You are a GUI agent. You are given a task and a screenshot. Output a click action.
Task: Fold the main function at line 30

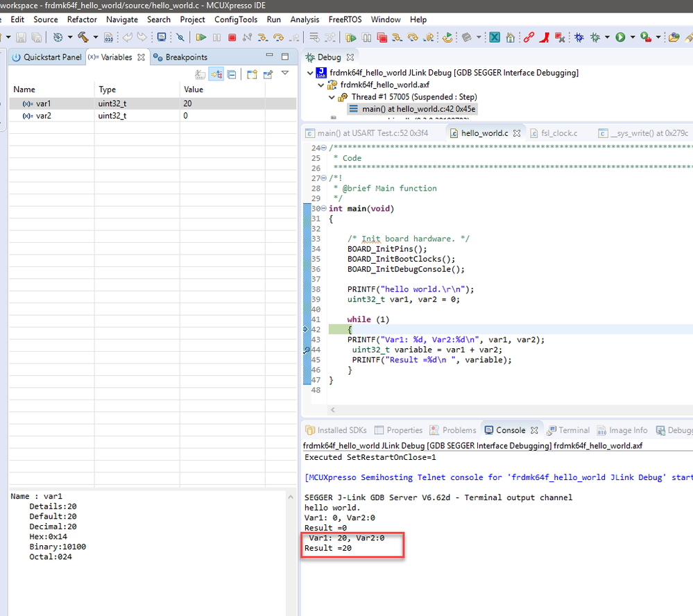(x=323, y=209)
